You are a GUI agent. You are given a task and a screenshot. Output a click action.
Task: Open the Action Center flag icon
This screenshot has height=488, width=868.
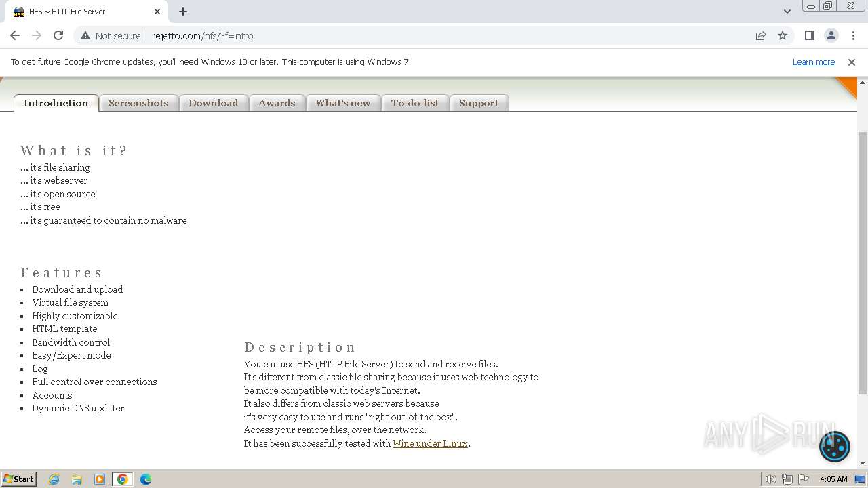[x=804, y=479]
